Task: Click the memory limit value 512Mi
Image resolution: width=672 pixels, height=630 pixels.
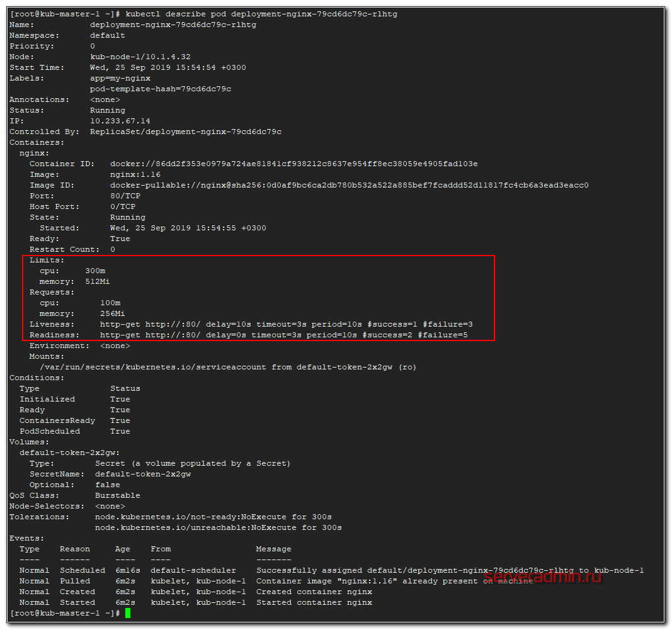Action: pyautogui.click(x=98, y=281)
